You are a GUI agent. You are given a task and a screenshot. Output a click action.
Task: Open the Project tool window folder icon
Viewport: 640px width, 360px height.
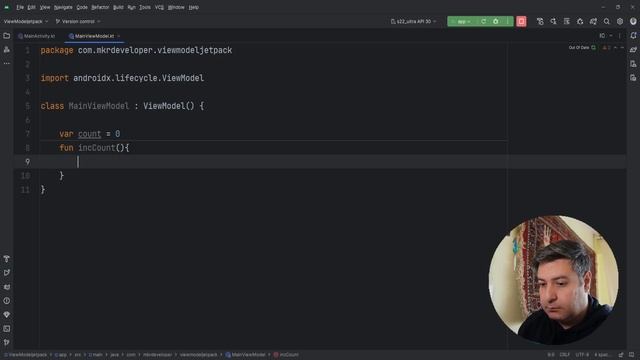point(7,36)
